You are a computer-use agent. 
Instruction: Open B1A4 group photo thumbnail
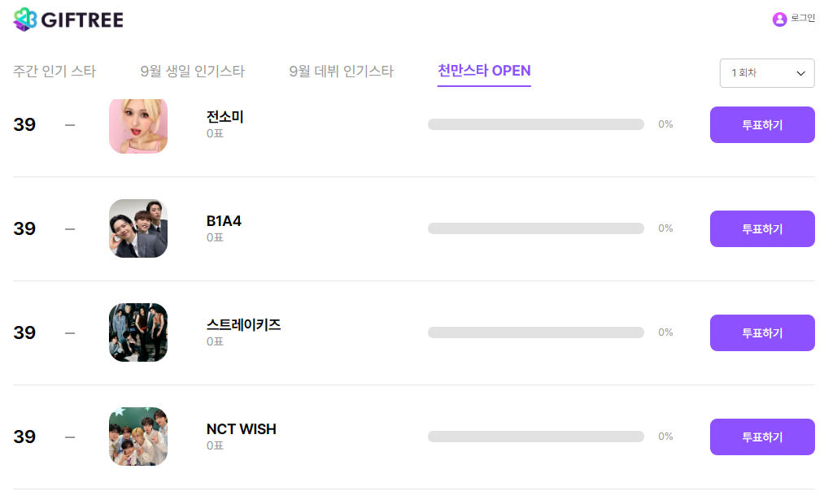pyautogui.click(x=138, y=228)
